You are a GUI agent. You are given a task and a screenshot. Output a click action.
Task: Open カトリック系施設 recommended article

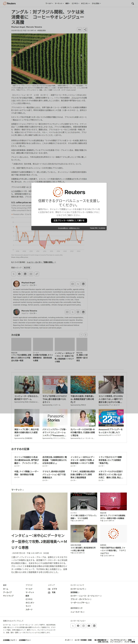pos(27,460)
